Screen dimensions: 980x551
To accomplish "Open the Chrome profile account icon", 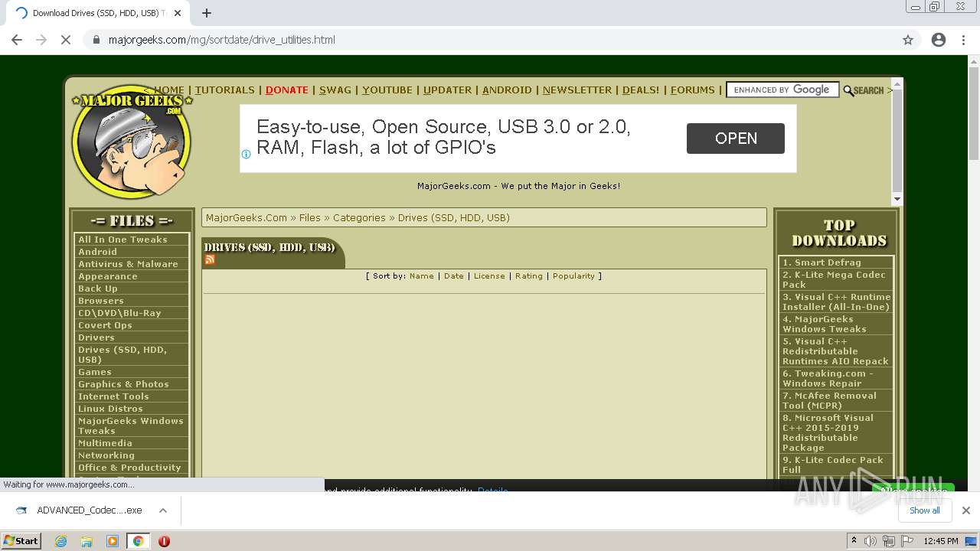I will pyautogui.click(x=939, y=40).
